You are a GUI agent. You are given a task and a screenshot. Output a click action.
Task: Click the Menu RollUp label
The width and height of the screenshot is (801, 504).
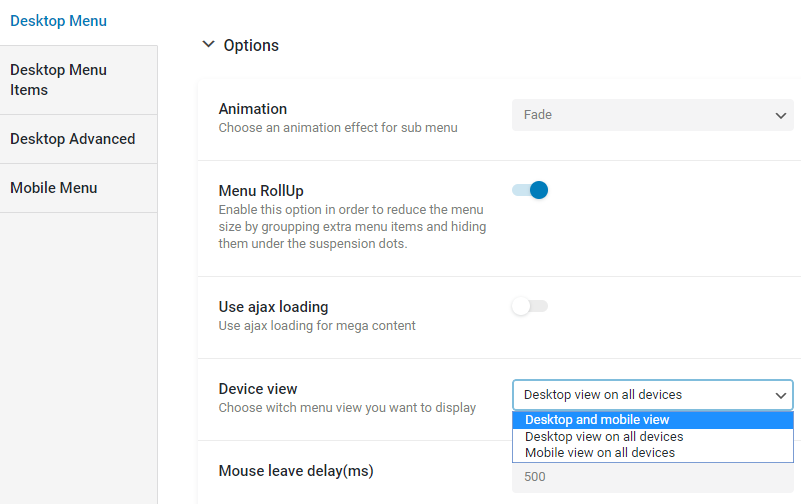tap(261, 191)
